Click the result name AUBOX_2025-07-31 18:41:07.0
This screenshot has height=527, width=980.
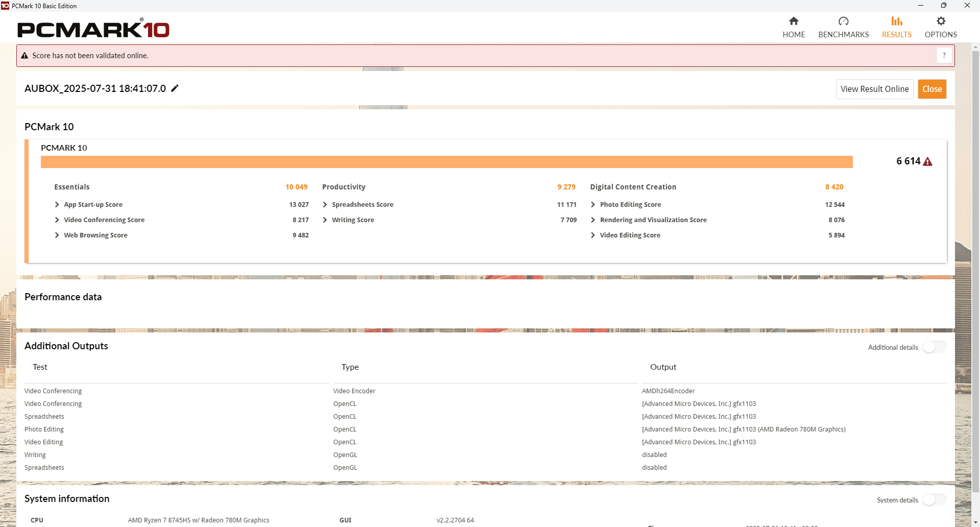[x=95, y=88]
